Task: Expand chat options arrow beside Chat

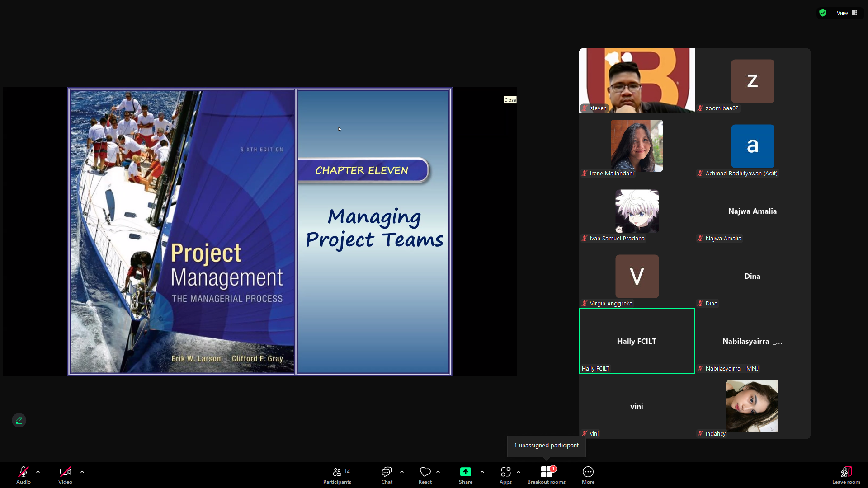Action: coord(402,472)
